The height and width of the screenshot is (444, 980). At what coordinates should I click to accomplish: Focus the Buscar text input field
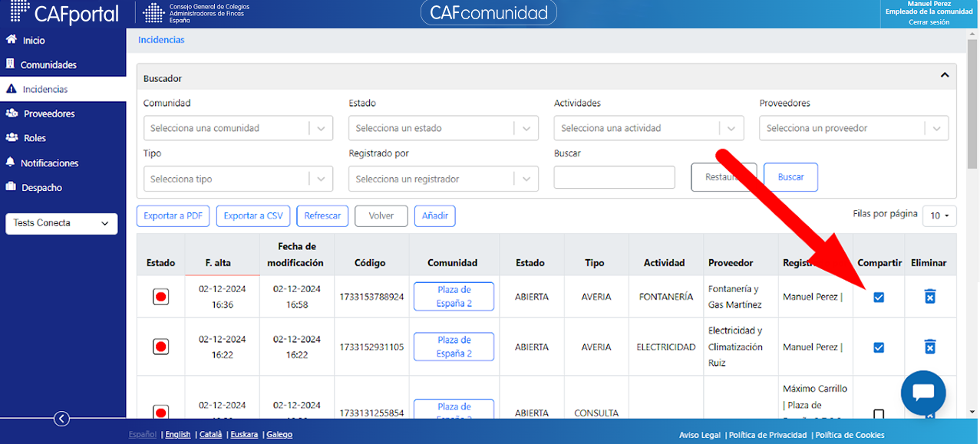tap(614, 177)
